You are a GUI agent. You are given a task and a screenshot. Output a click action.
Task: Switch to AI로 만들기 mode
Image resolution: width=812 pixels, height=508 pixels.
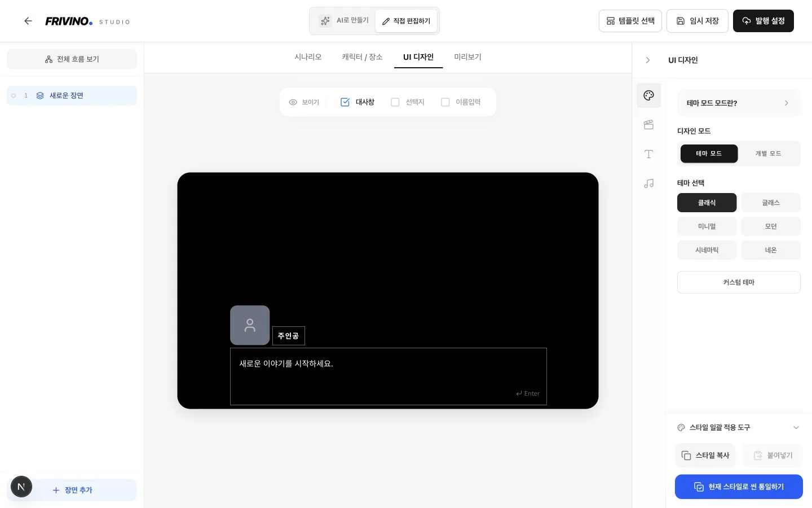coord(343,21)
